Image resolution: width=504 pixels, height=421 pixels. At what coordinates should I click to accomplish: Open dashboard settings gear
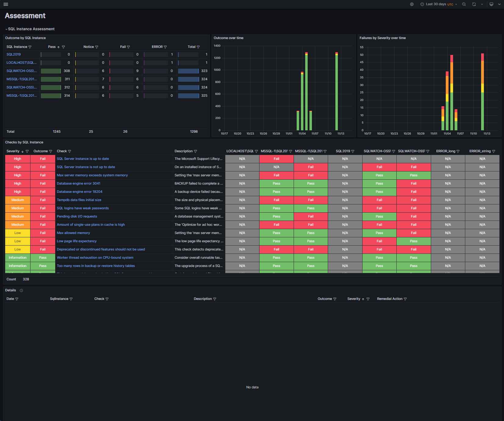[x=412, y=4]
